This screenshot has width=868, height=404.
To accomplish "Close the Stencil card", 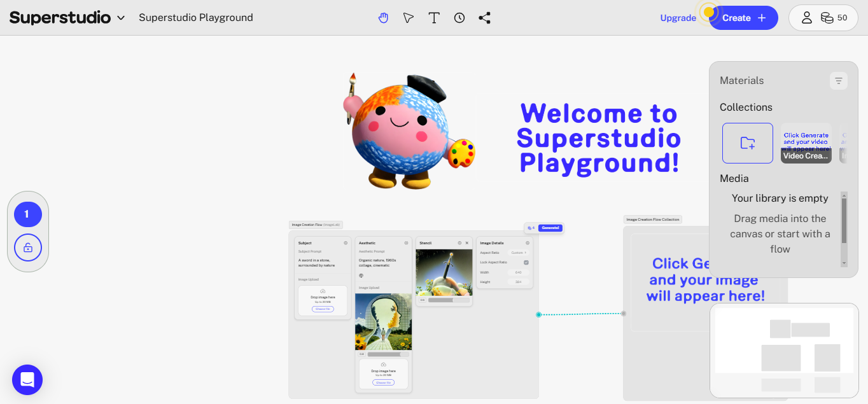I will (x=467, y=243).
